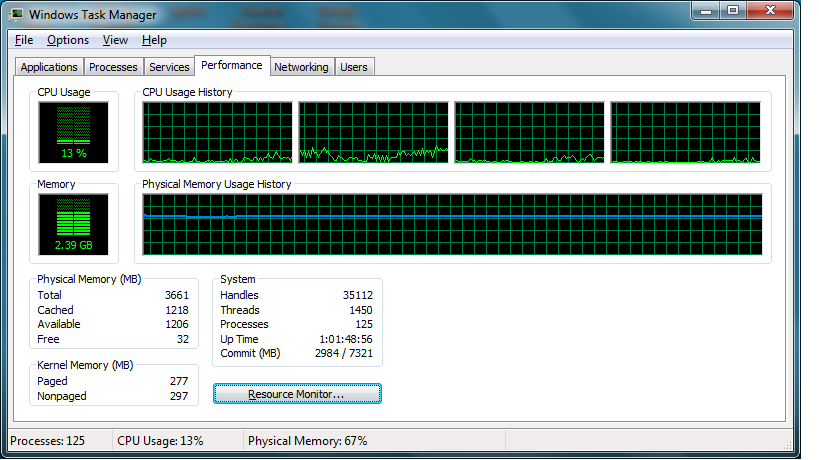
Task: Switch to the Processes tab
Action: click(x=113, y=67)
